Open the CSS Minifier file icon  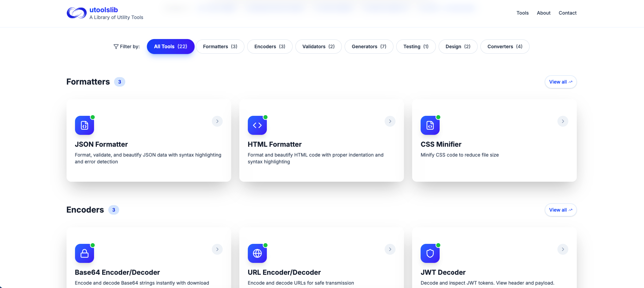point(430,125)
